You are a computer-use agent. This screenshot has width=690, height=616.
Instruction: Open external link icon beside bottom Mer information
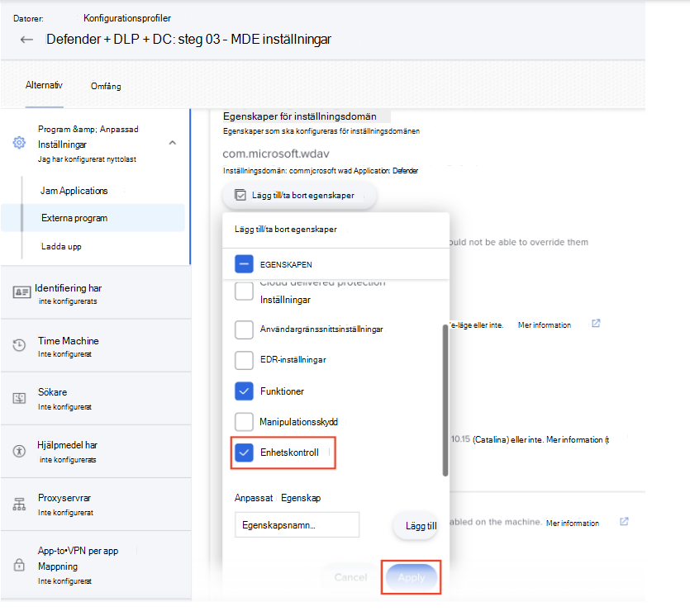(x=624, y=522)
